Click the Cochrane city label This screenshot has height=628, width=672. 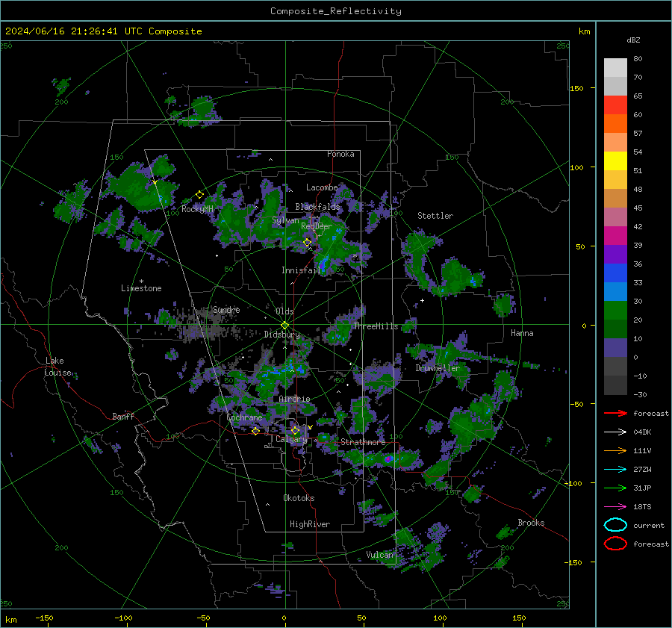pos(244,417)
